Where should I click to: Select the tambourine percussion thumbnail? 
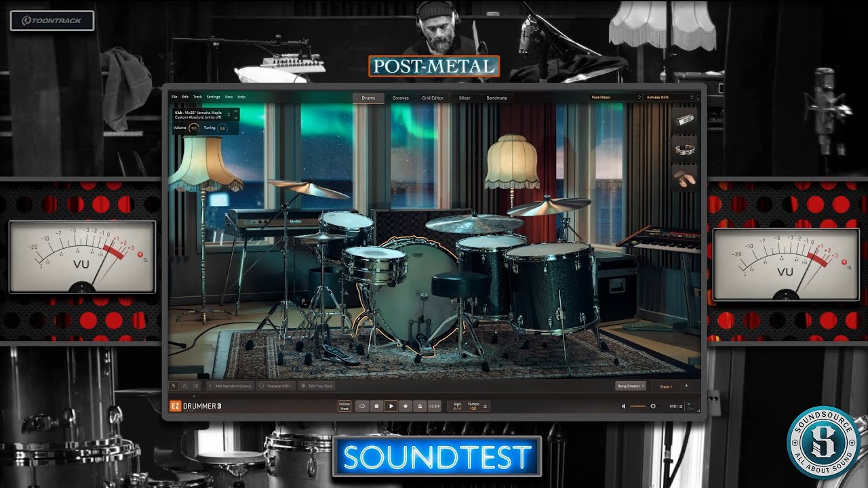click(684, 149)
